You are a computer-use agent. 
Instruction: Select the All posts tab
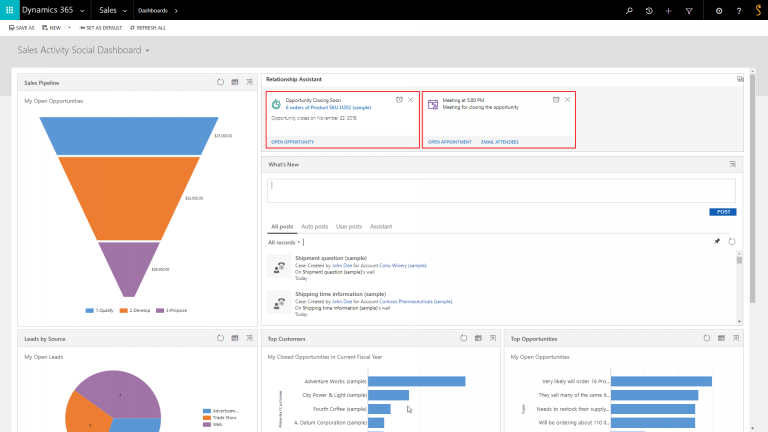click(x=282, y=226)
